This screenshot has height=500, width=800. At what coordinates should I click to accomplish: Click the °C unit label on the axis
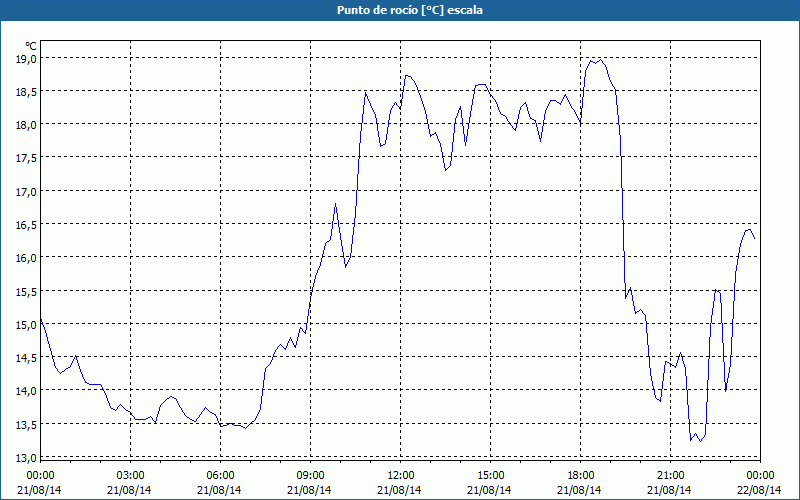click(x=31, y=46)
